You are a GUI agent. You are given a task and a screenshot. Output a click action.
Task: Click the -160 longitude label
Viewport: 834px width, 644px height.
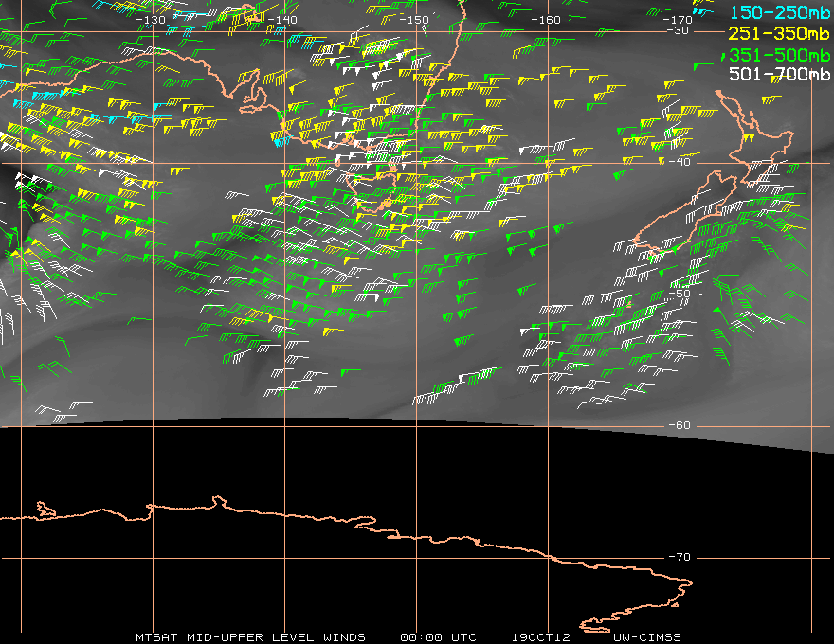click(546, 20)
